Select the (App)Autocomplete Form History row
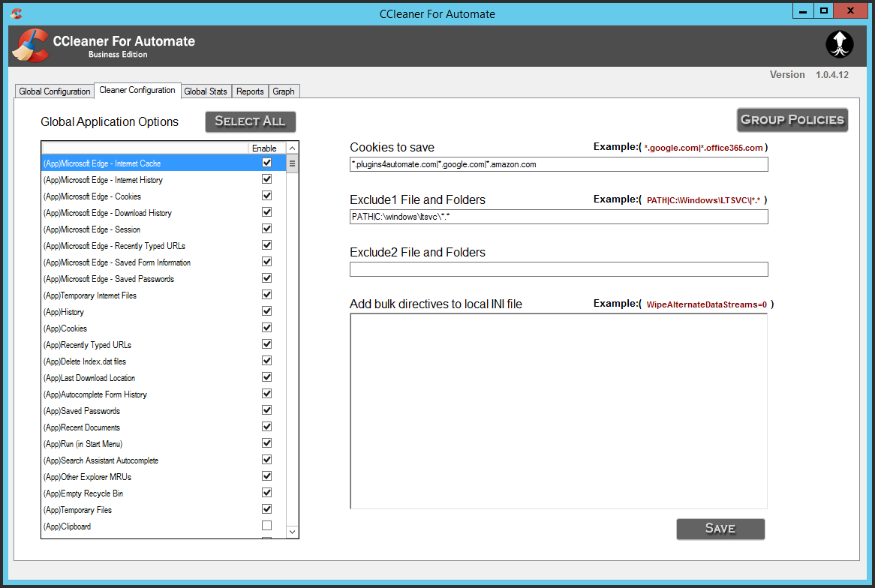This screenshot has height=588, width=875. [x=164, y=394]
